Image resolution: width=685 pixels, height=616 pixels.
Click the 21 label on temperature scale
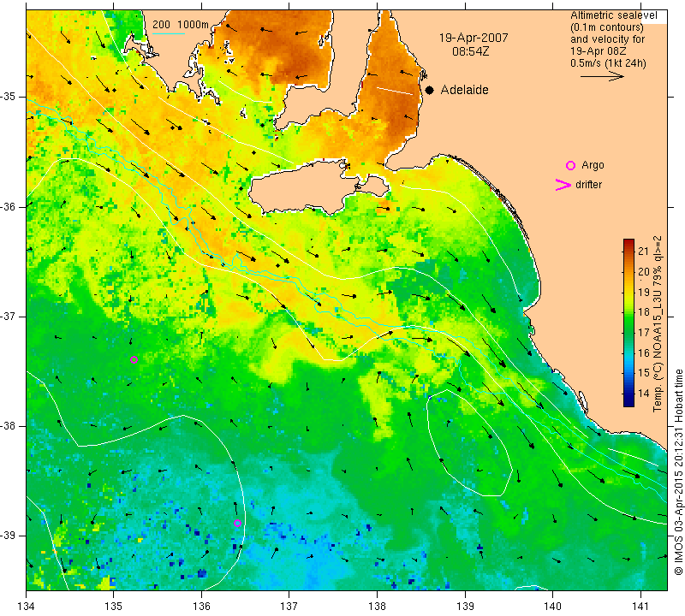644,251
